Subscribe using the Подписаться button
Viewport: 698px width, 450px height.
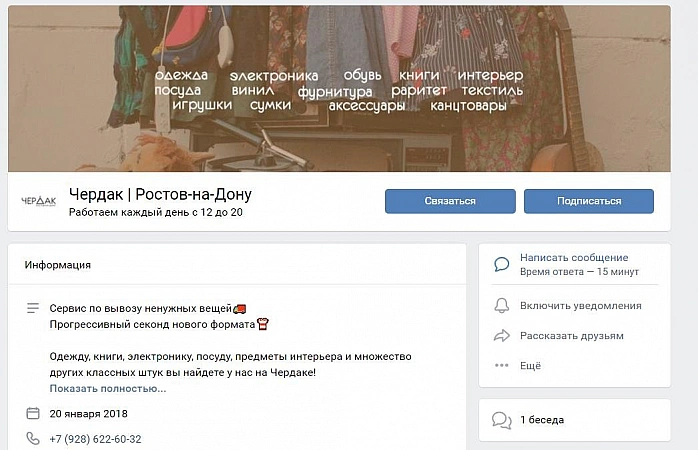tap(588, 201)
